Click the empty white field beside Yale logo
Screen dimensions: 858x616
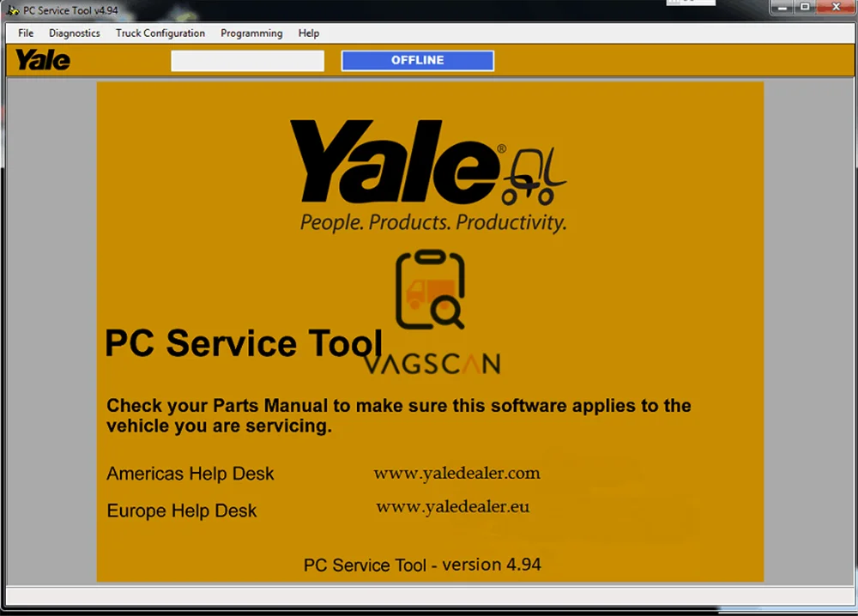click(247, 61)
